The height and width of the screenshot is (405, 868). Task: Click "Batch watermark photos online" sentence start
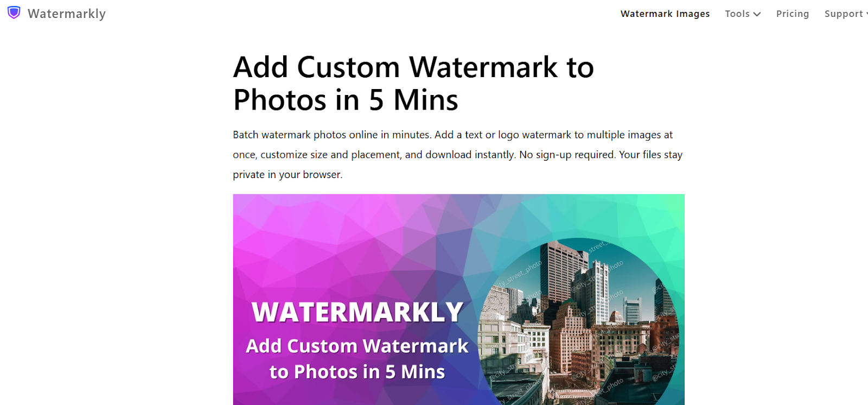[x=305, y=135]
